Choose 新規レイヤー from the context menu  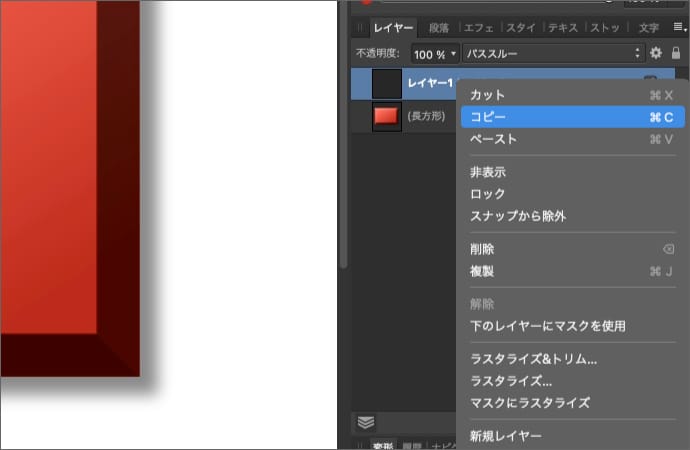505,436
